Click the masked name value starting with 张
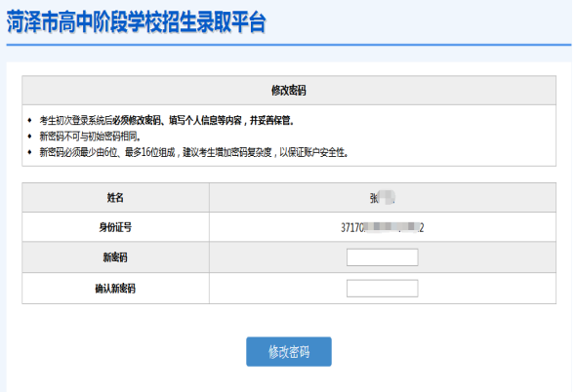The width and height of the screenshot is (576, 392). pos(382,198)
